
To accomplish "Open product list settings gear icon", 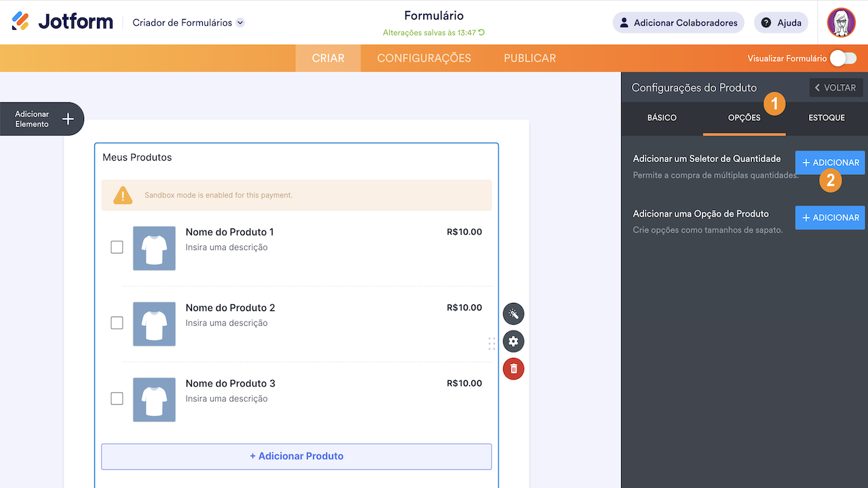I will tap(513, 341).
